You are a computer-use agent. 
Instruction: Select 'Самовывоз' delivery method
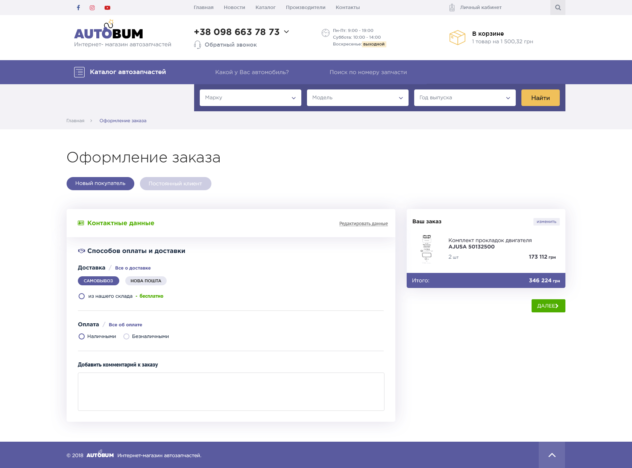coord(98,281)
